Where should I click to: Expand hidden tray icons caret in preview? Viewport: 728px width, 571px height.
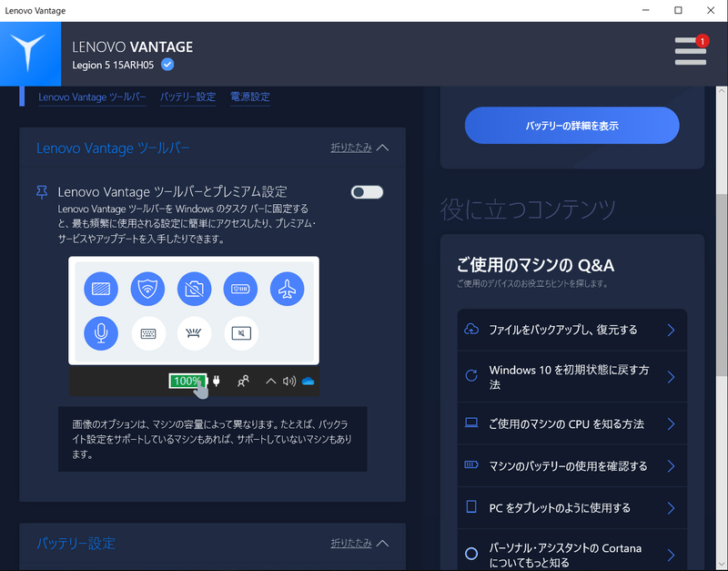pyautogui.click(x=270, y=382)
